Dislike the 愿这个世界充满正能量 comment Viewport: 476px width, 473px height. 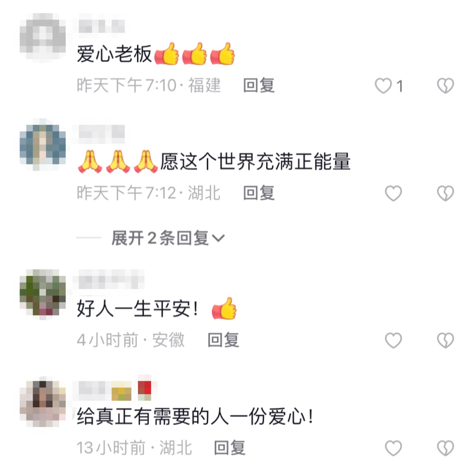(x=445, y=193)
